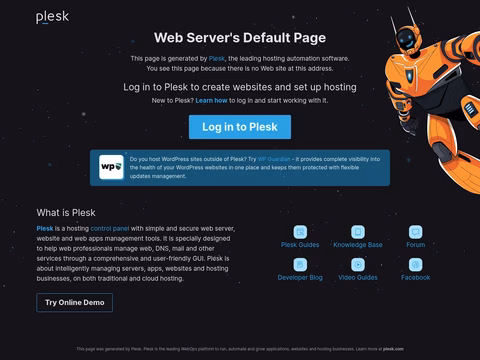Open the Forum icon
The image size is (480, 360).
point(415,232)
